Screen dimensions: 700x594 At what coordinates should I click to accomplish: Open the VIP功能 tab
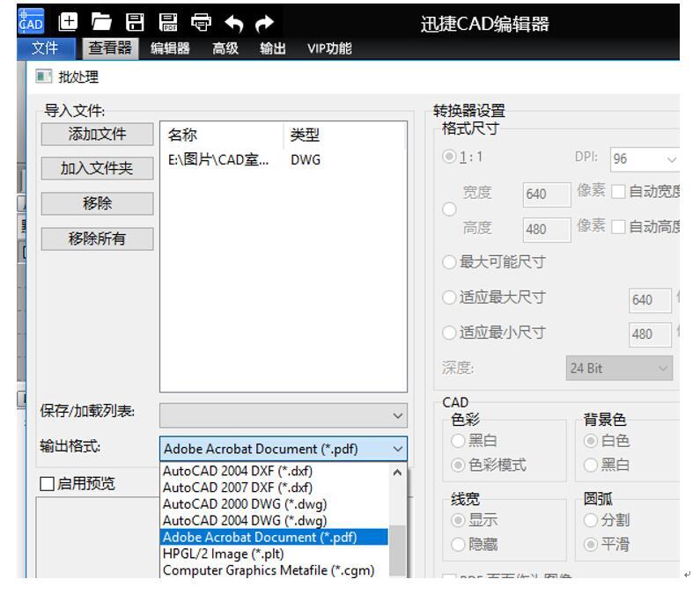(329, 48)
